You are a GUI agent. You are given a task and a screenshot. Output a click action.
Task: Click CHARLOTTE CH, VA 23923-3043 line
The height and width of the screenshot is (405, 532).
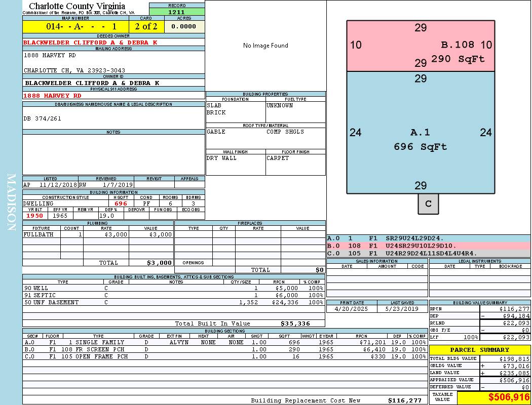(x=74, y=70)
